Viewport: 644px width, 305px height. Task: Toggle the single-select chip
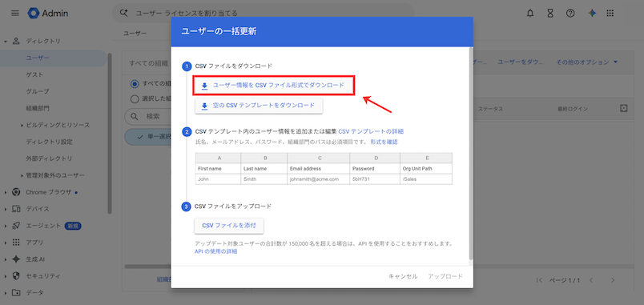(x=148, y=136)
